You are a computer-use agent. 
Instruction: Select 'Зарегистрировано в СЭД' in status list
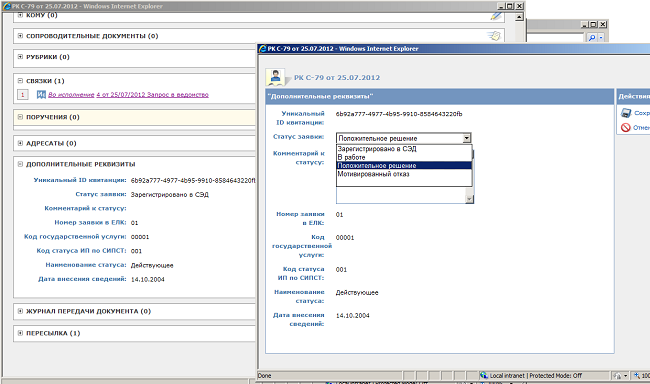tap(404, 148)
